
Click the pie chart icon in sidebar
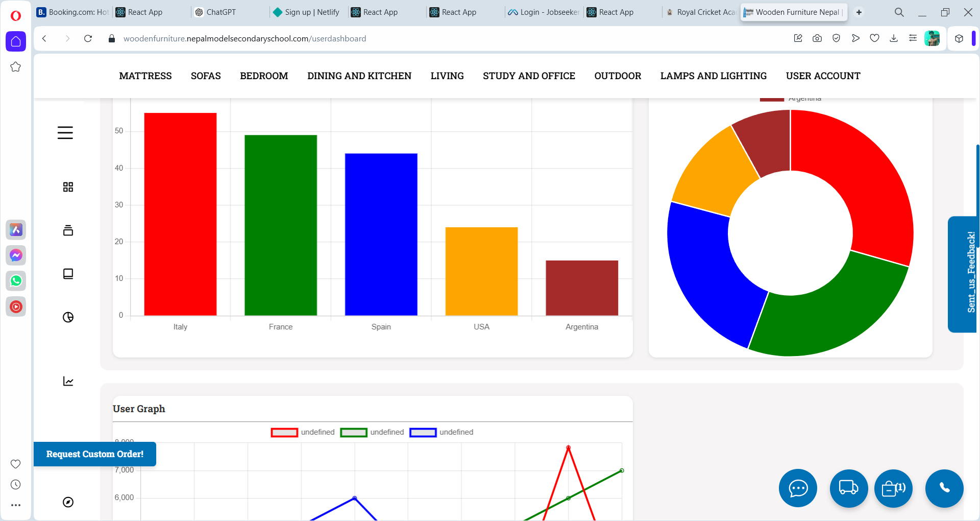click(68, 317)
